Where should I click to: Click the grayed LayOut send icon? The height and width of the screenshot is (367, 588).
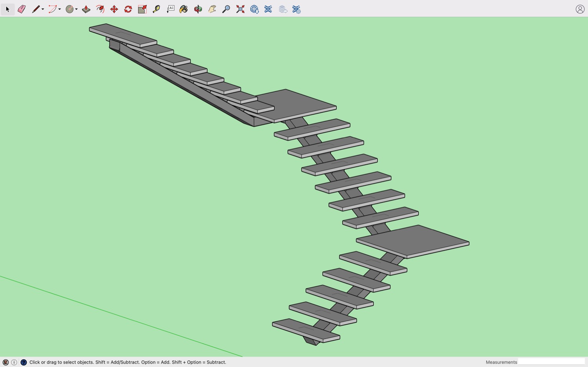click(x=283, y=9)
